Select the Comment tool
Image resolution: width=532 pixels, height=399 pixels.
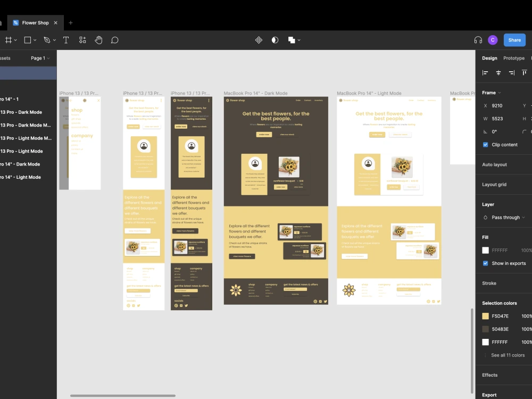115,40
